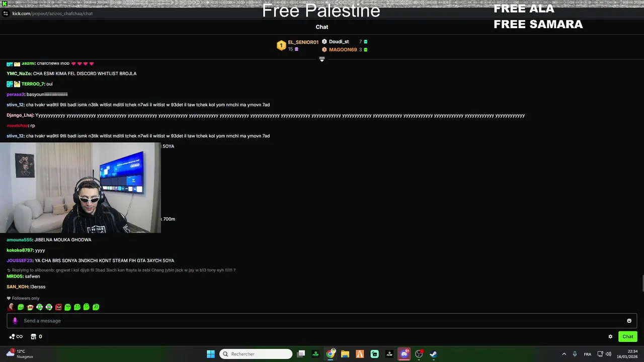644x362 pixels.
Task: Insert the red angry face emote
Action: 58,307
